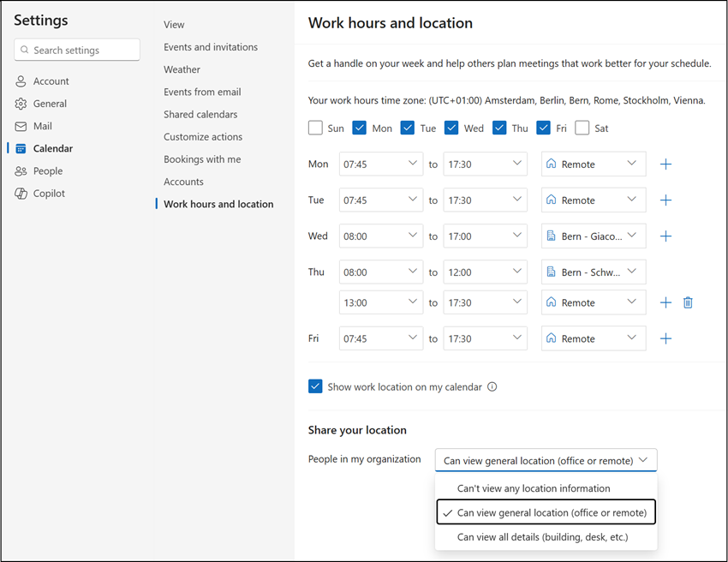
Task: Open the Account settings icon
Action: (x=19, y=81)
